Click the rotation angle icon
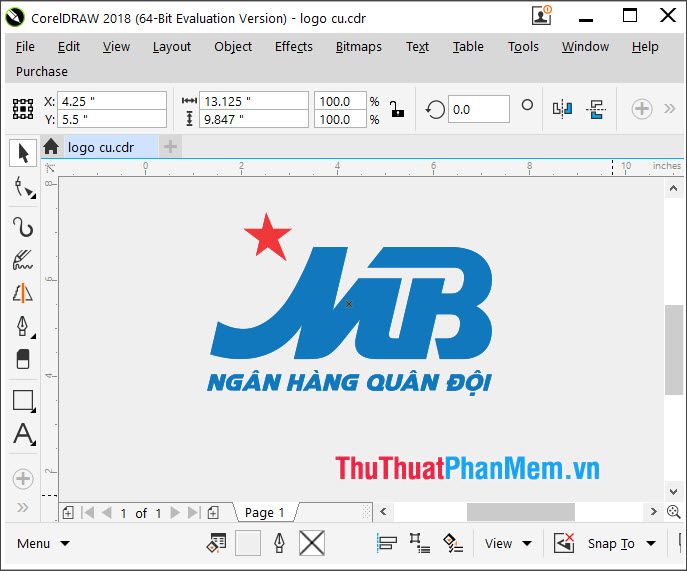 coord(435,109)
